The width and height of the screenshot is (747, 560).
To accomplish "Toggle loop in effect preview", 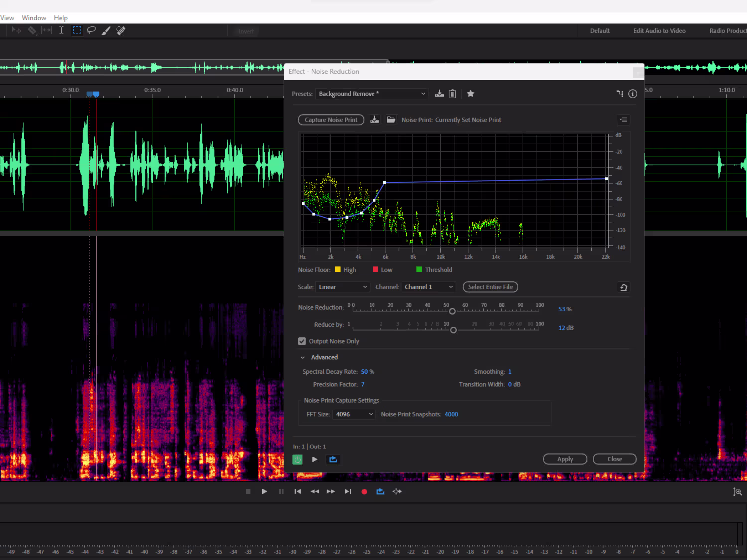I will [333, 460].
